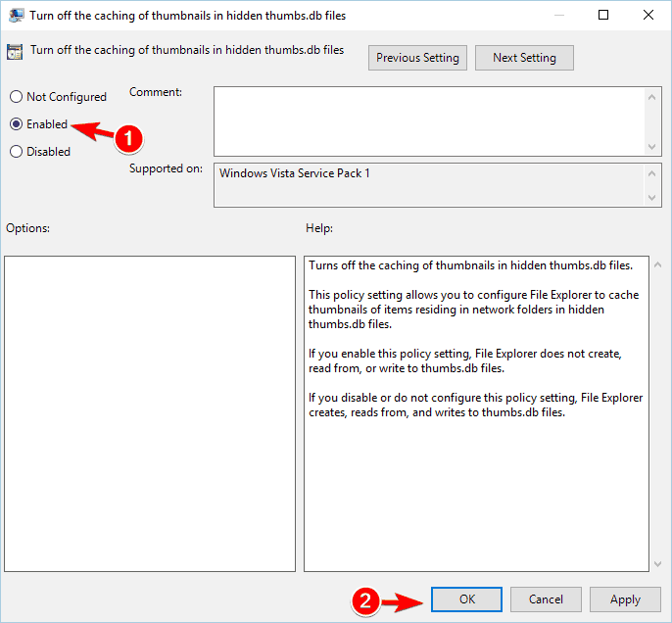Viewport: 672px width, 623px height.
Task: Click the 'If you disable or do not configure' paragraph
Action: click(x=476, y=405)
